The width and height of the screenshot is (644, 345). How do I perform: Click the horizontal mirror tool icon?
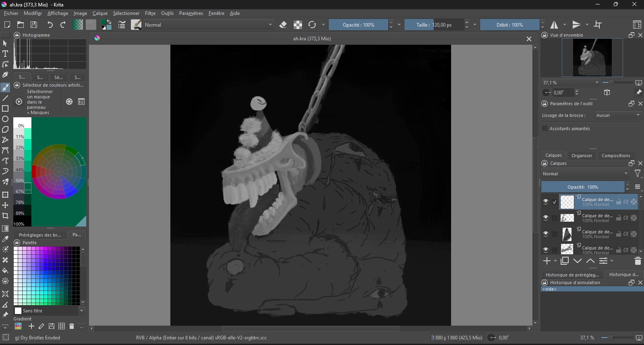click(555, 25)
